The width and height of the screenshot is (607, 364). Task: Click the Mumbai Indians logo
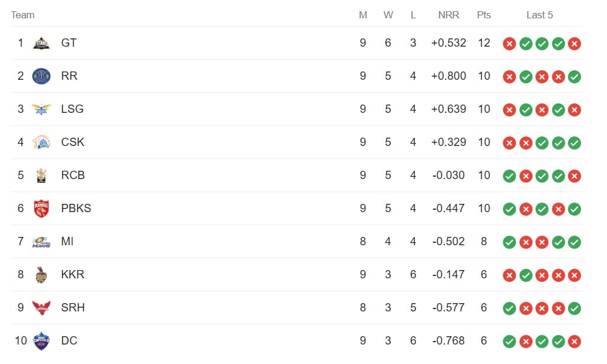coord(41,242)
